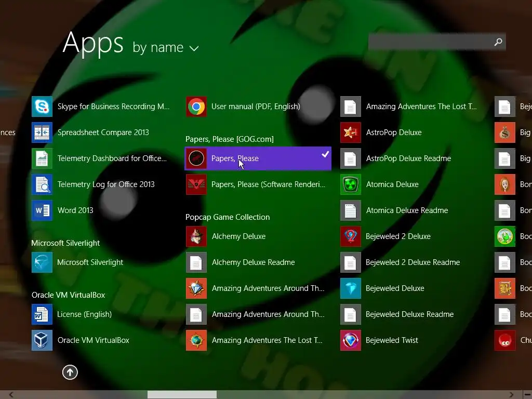Open Amazing Adventures Around Th... readme file icon
The image size is (532, 399).
[196, 314]
